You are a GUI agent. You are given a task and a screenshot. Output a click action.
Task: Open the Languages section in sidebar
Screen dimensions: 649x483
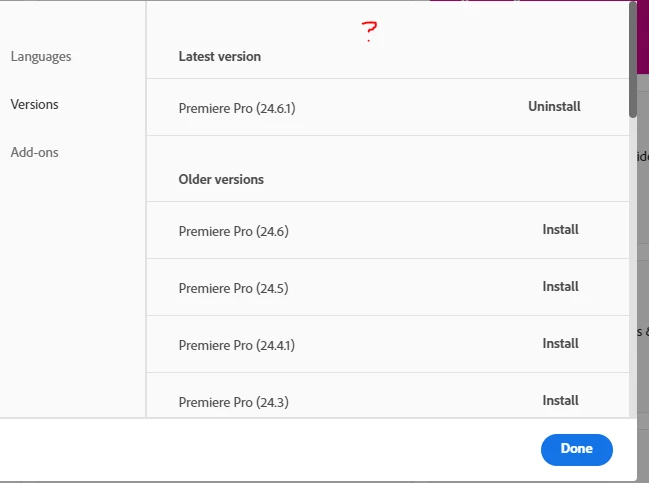[x=41, y=57]
